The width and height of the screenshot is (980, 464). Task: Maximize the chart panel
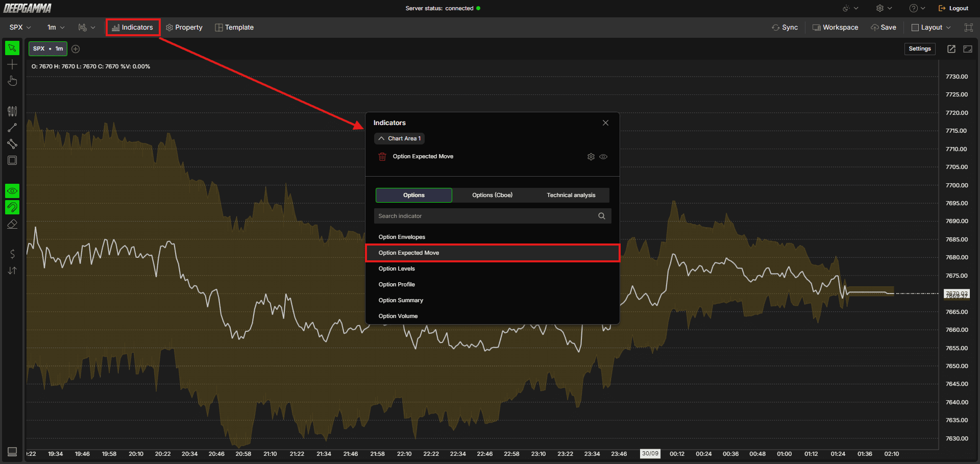point(968,49)
